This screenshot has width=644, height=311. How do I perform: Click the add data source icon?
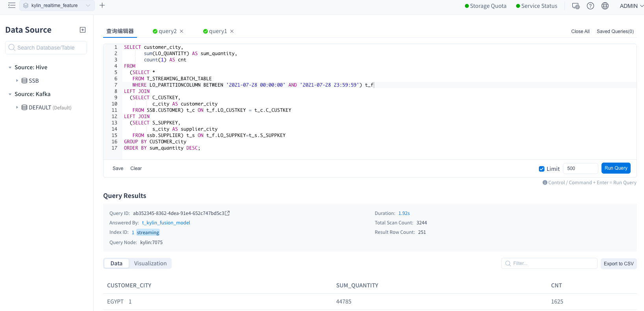(83, 30)
